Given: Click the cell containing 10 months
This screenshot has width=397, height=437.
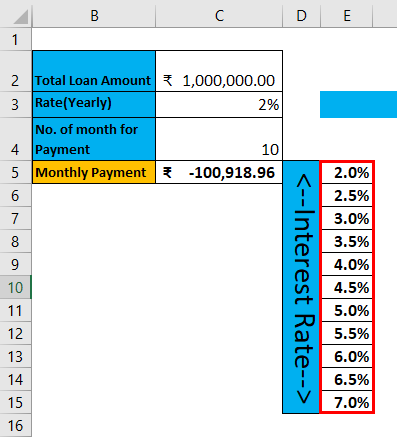Looking at the screenshot, I should tap(219, 139).
